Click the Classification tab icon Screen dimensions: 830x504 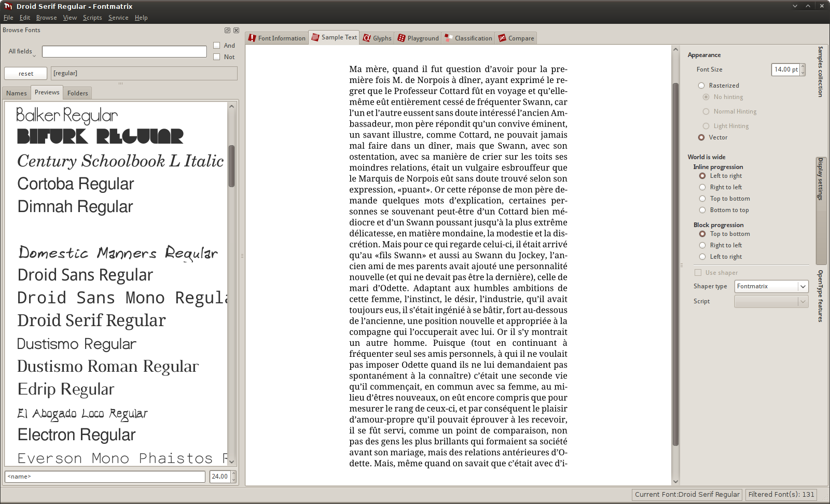(x=449, y=38)
